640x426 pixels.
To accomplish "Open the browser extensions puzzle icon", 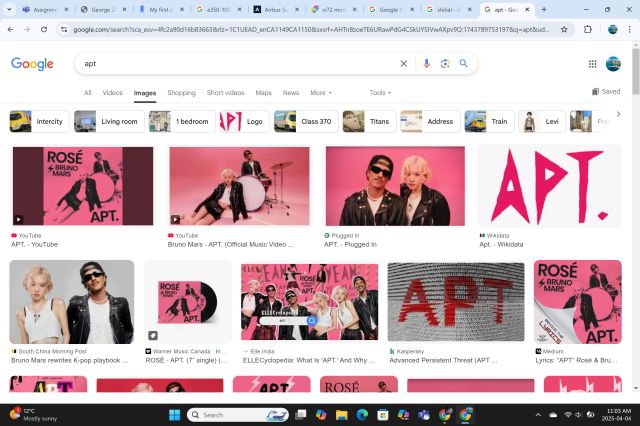I will click(587, 29).
